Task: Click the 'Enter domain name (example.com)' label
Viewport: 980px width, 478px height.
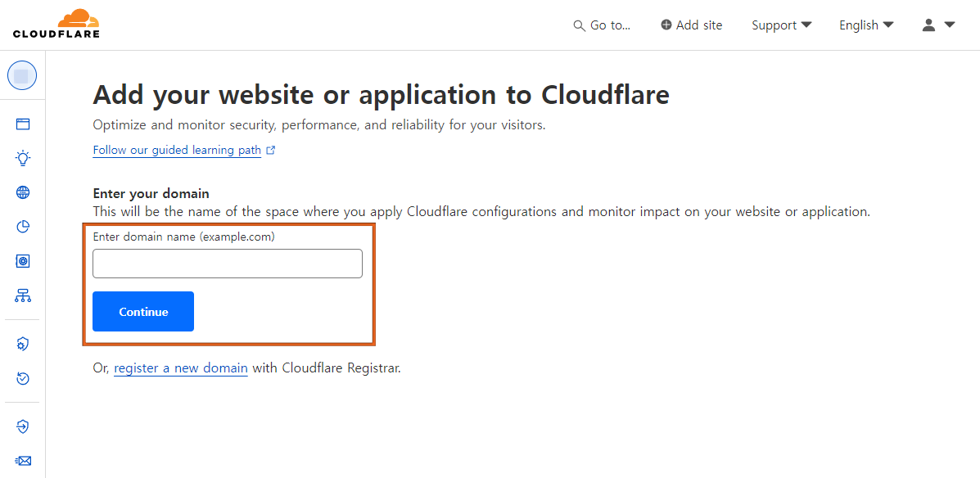Action: coord(183,237)
